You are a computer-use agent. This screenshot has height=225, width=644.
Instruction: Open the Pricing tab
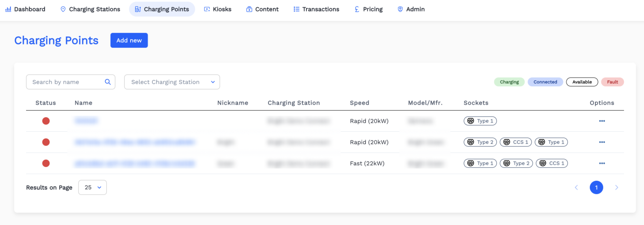pos(368,9)
